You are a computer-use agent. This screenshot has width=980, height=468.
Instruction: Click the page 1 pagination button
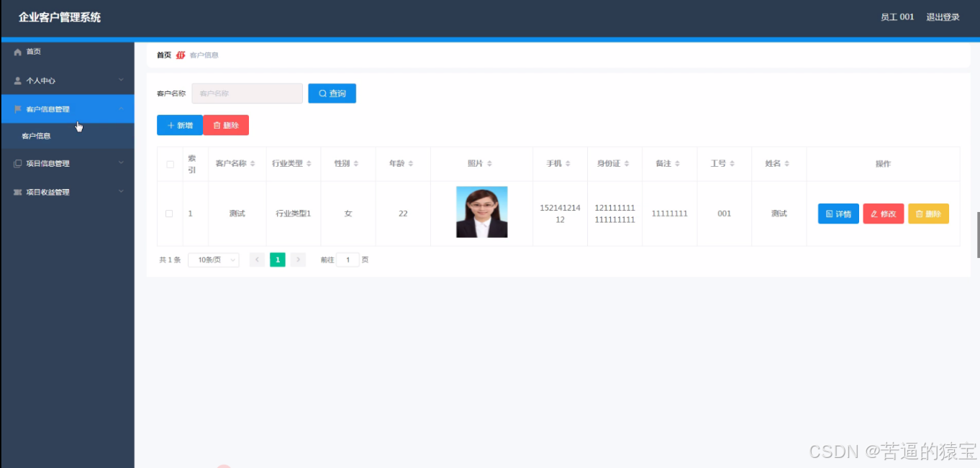click(278, 260)
